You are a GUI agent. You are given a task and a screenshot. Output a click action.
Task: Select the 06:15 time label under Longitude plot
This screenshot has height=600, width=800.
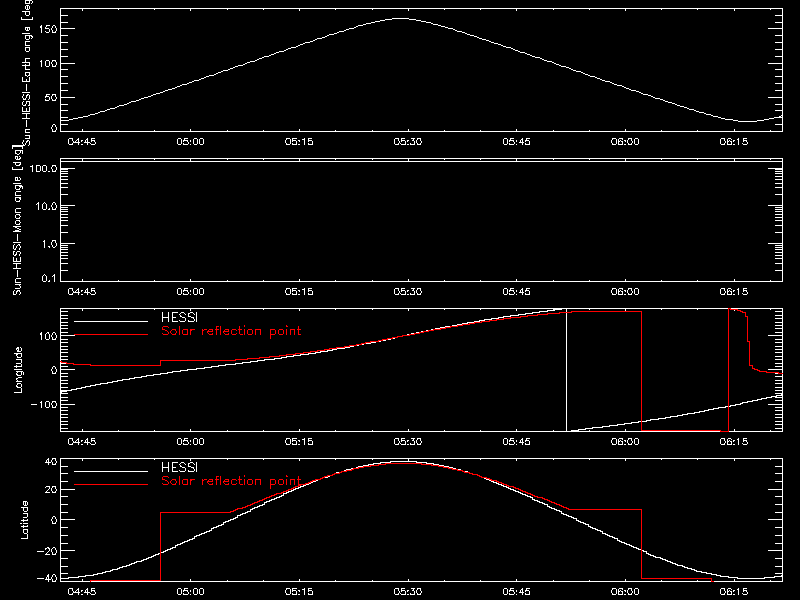point(734,441)
